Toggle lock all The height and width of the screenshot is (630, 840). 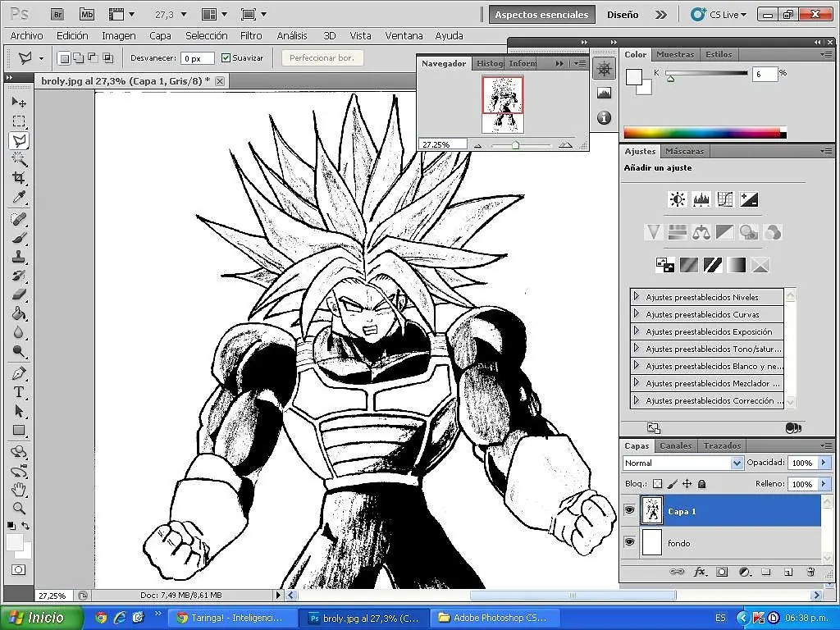click(x=702, y=484)
